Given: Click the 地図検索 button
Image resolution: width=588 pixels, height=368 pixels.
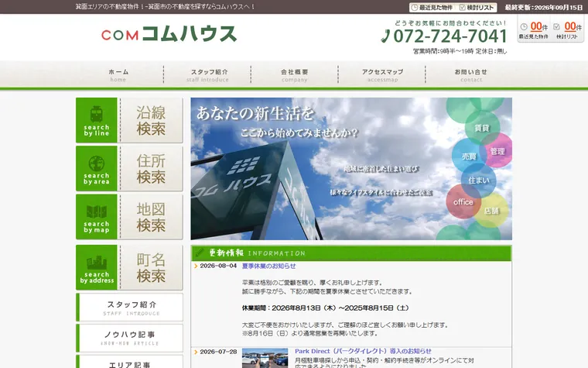Looking at the screenshot, I should coord(129,217).
